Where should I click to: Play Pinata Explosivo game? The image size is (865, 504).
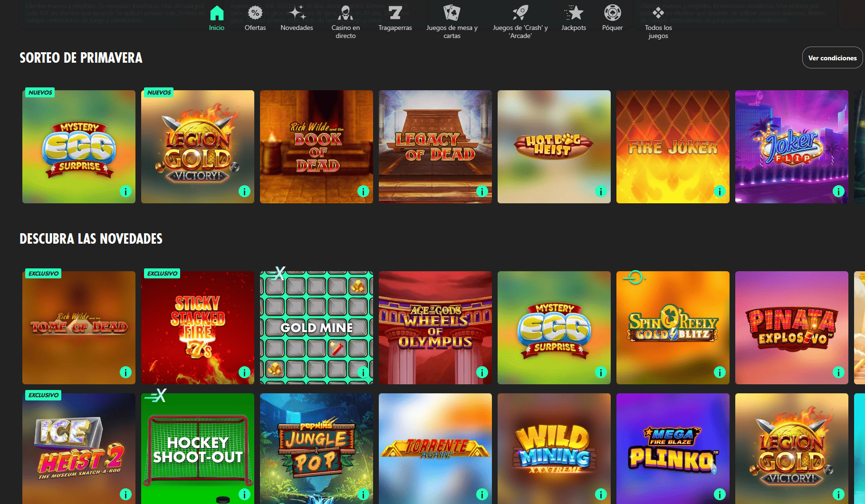coord(792,328)
